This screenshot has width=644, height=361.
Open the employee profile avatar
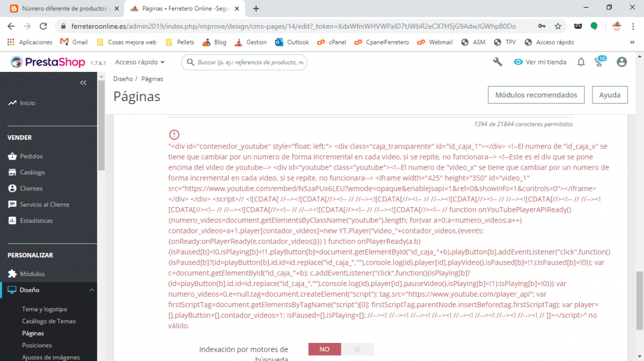pyautogui.click(x=622, y=62)
